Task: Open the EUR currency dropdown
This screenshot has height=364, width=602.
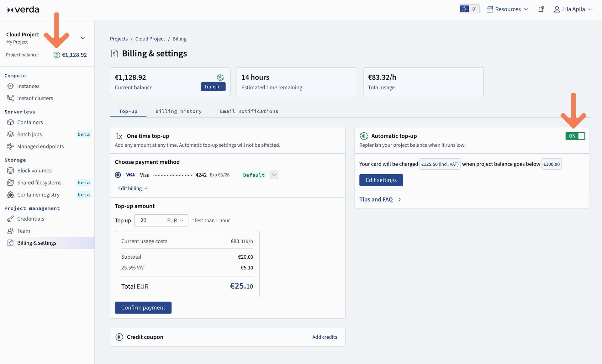Action: tap(175, 220)
